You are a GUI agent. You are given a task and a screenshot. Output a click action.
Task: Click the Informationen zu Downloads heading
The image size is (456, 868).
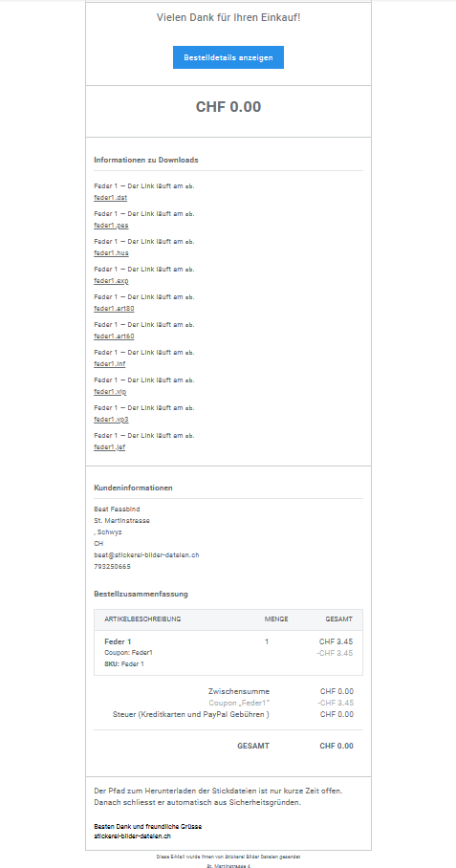tap(146, 160)
